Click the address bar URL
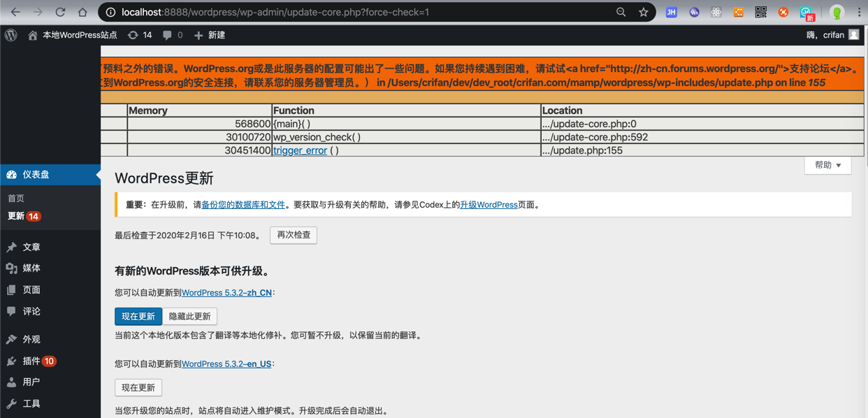Viewport: 868px width, 418px height. 275,12
